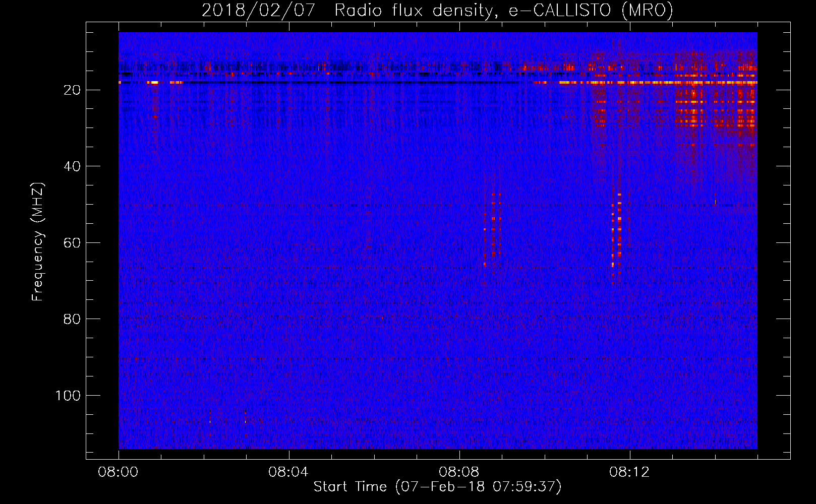Click the 100 frequency tick label
The height and width of the screenshot is (504, 816).
point(68,396)
